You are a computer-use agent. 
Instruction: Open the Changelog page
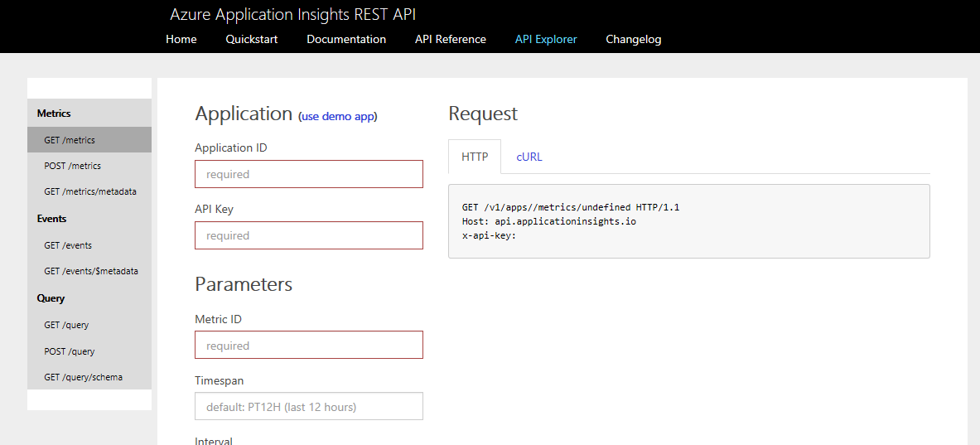pyautogui.click(x=633, y=39)
